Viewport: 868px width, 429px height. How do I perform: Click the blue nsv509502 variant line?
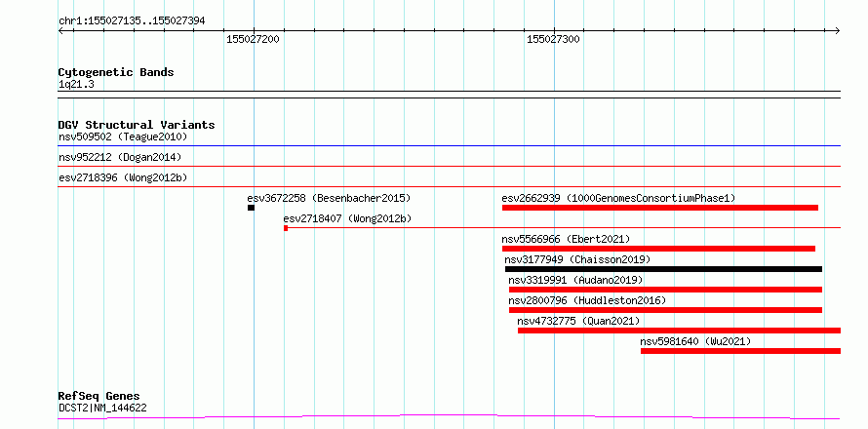[x=449, y=146]
